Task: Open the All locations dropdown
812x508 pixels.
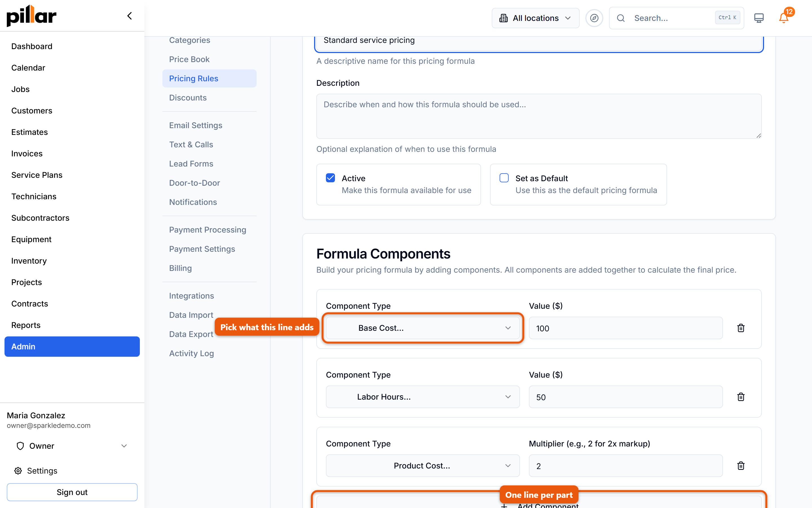Action: (x=535, y=18)
